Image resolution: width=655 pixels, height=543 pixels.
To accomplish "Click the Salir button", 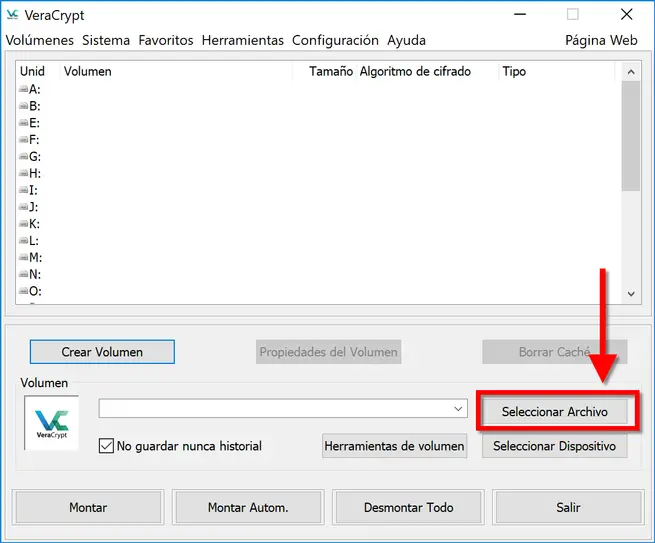I will coord(569,507).
